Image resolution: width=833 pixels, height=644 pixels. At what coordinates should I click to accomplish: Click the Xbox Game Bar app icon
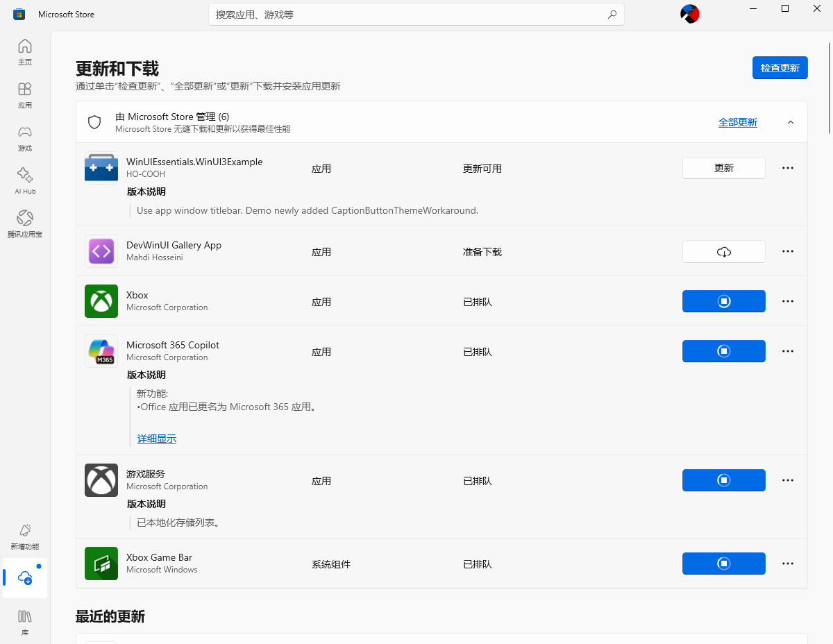[101, 563]
